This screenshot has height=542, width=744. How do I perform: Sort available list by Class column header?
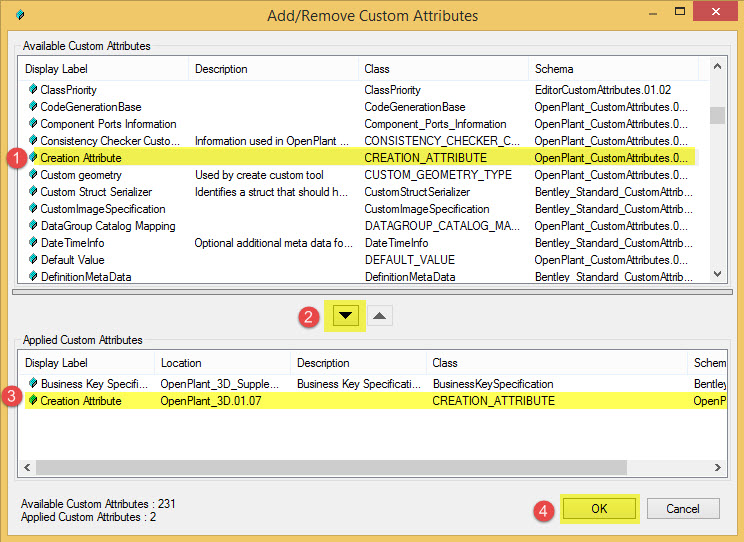[x=442, y=69]
